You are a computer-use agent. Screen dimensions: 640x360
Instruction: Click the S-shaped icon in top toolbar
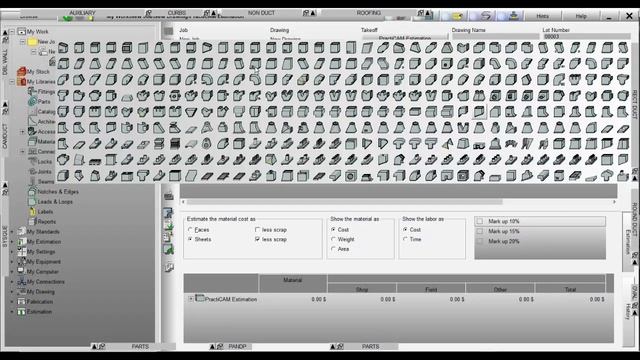pos(486,16)
